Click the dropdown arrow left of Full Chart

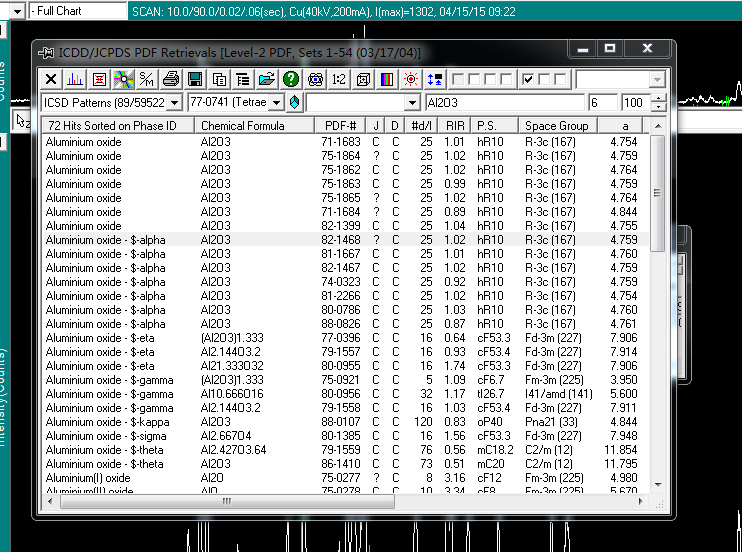(x=18, y=11)
